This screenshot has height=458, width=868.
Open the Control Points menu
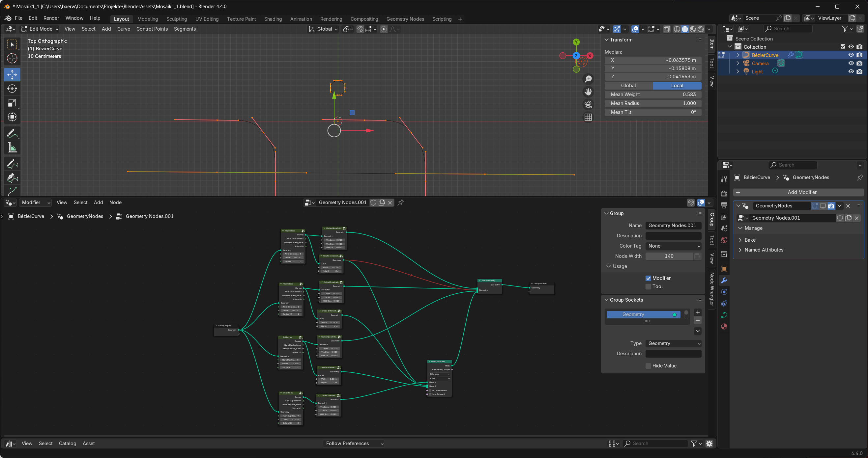(152, 29)
